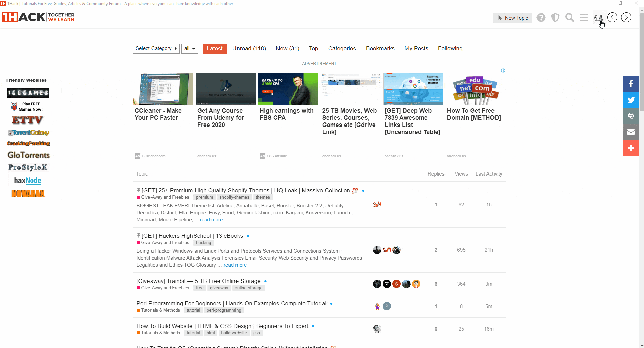This screenshot has height=348, width=644.
Task: Click SaM avatar on Shopify Themes row
Action: click(x=377, y=205)
